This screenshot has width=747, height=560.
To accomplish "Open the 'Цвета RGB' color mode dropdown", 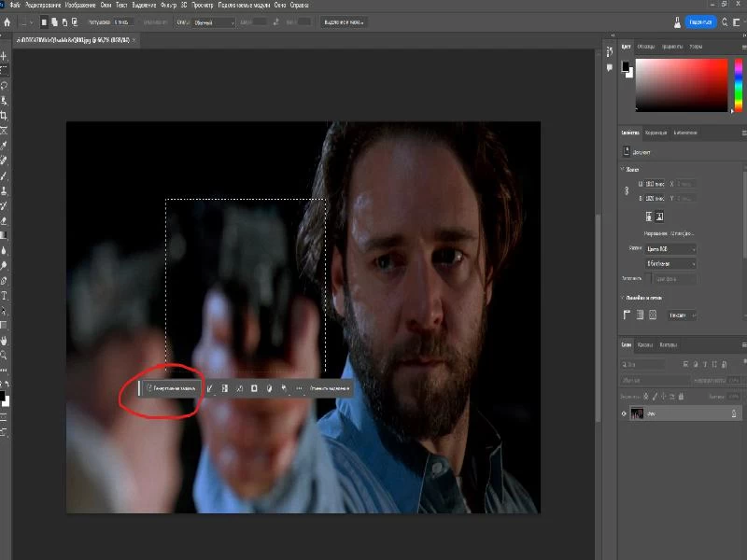I will pyautogui.click(x=670, y=249).
